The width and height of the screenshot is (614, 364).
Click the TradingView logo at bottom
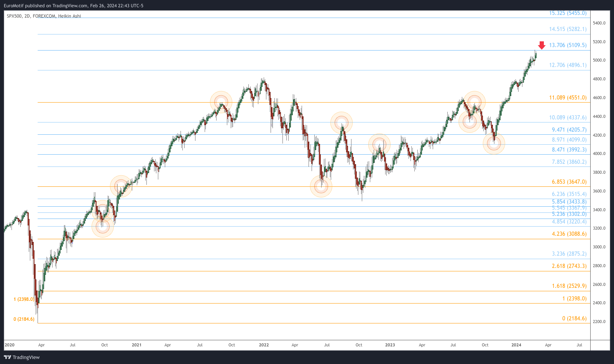click(x=22, y=357)
